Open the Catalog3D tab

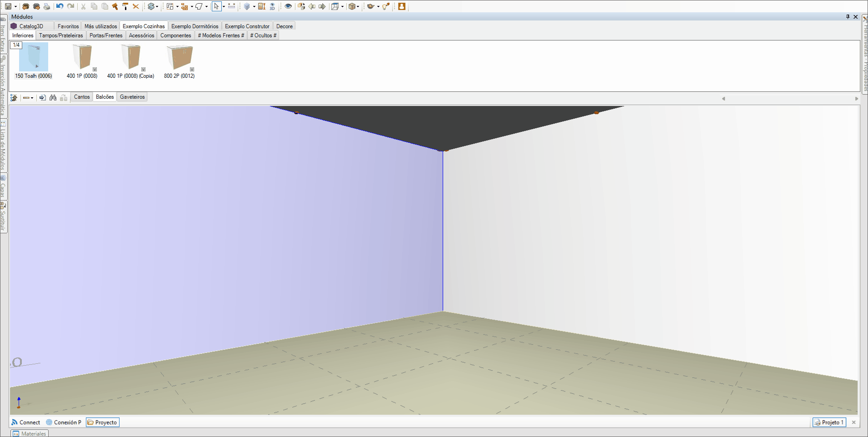tap(31, 26)
